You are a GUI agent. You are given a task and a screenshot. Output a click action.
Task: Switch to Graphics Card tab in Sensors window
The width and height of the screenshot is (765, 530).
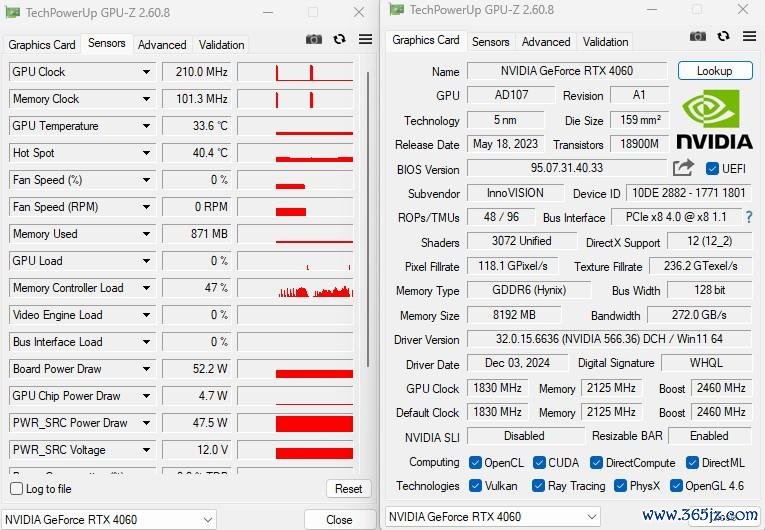tap(42, 45)
